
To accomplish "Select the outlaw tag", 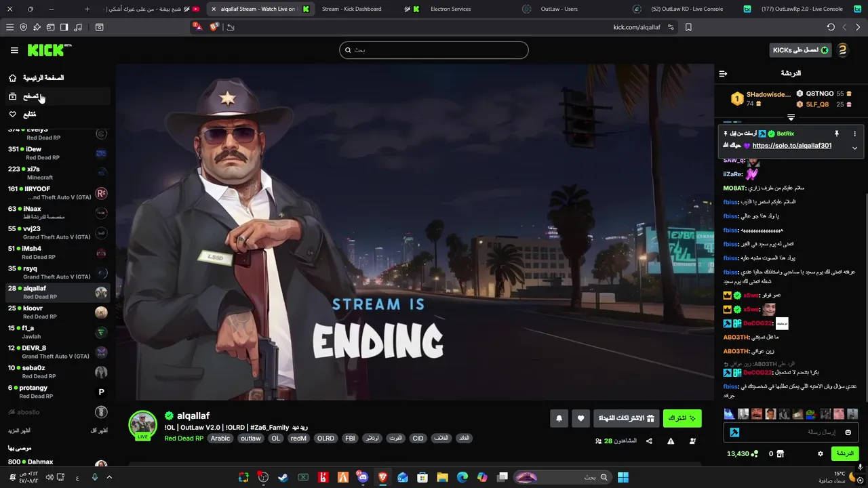I will pos(251,439).
